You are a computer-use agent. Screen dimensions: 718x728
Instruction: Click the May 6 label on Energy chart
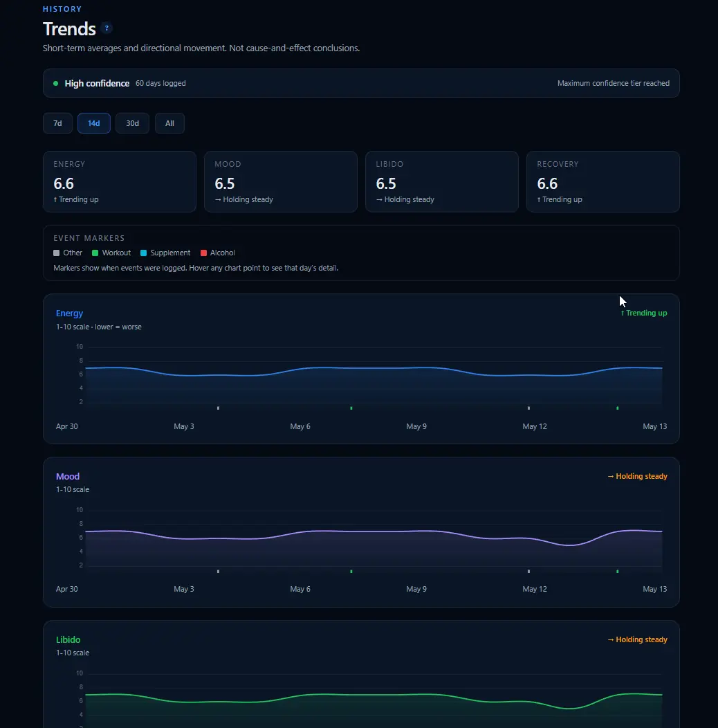click(x=300, y=426)
